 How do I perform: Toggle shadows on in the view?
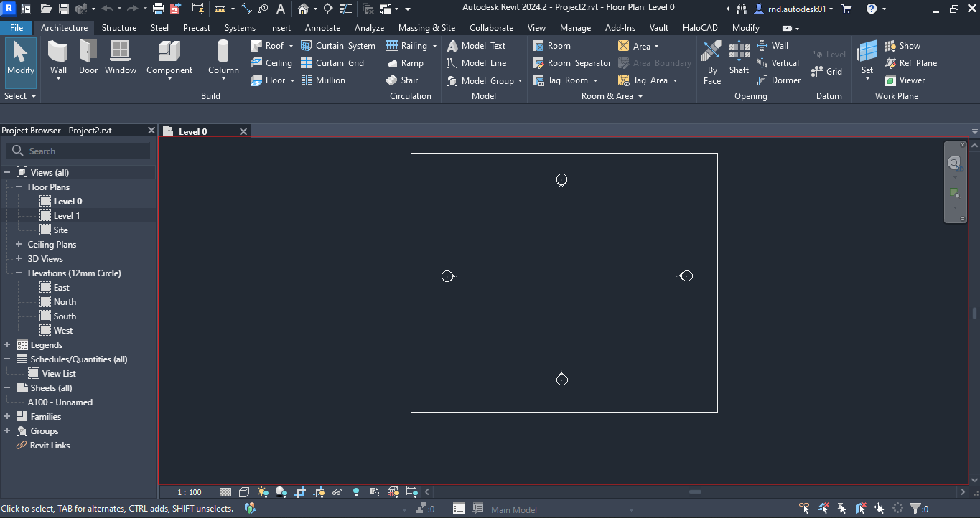pos(281,492)
